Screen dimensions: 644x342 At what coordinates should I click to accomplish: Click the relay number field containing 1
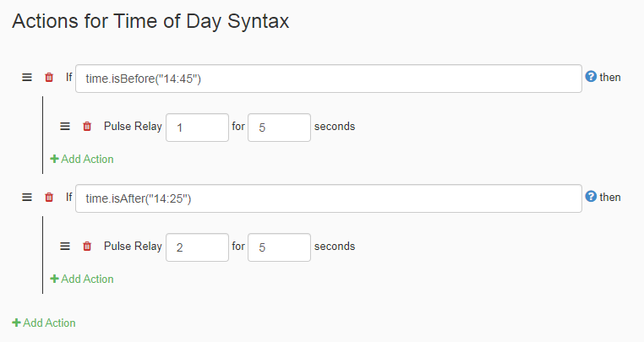(197, 128)
